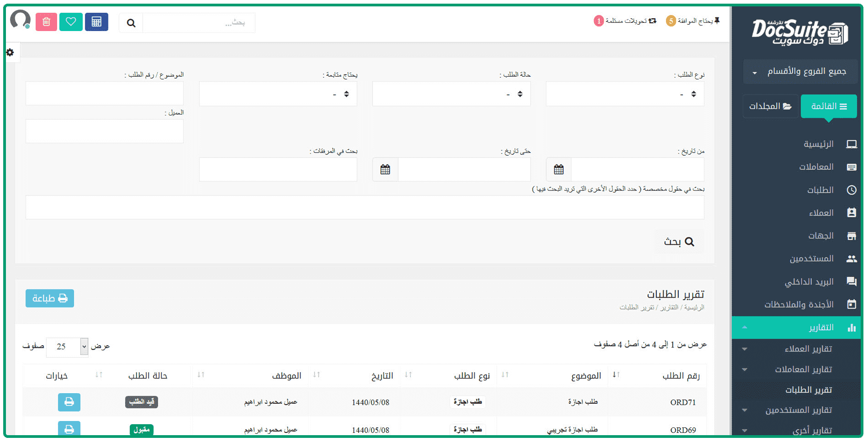
Task: Click the طباعة print button
Action: coord(50,298)
